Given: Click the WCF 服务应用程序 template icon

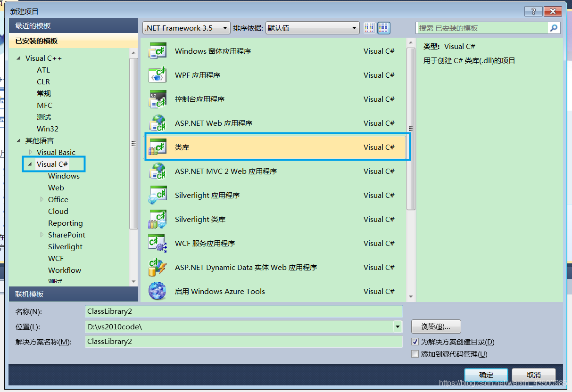Looking at the screenshot, I should [158, 243].
